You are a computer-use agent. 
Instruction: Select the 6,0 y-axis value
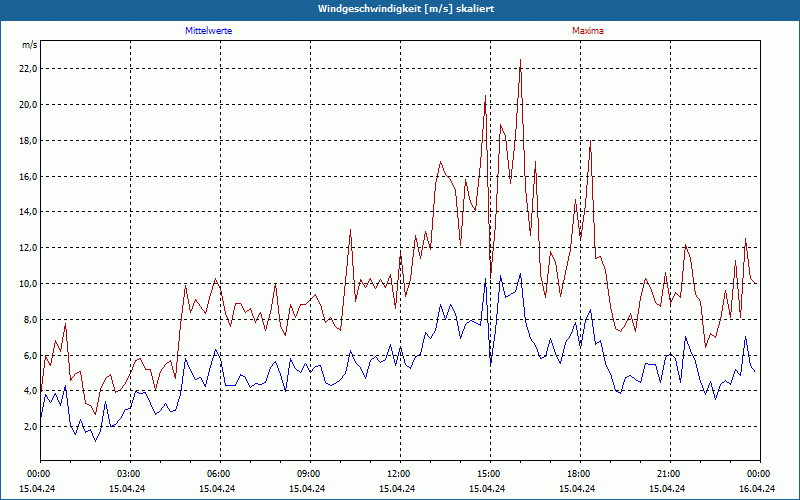pos(31,356)
